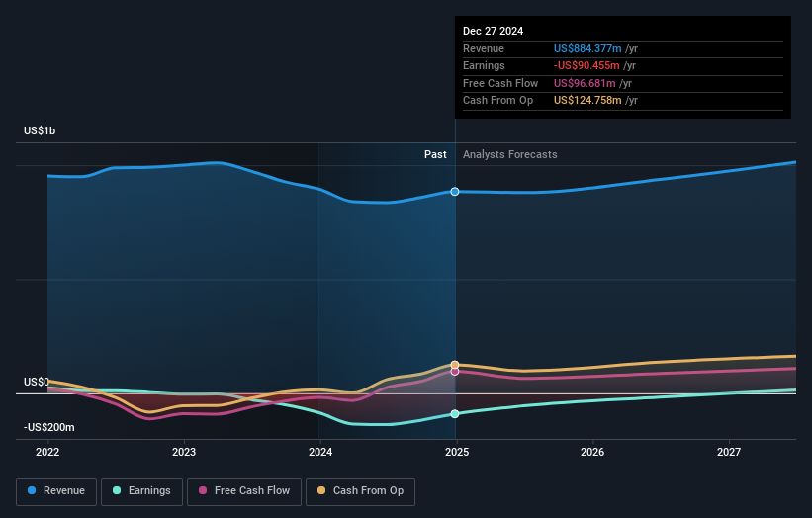Click the Free Cash Flow label in tooltip
The image size is (812, 518).
(500, 83)
